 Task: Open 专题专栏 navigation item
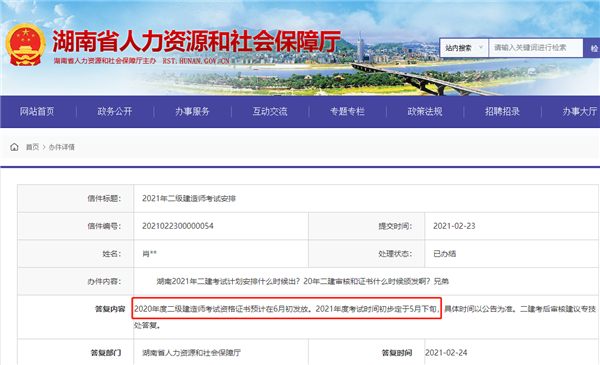[x=347, y=111]
